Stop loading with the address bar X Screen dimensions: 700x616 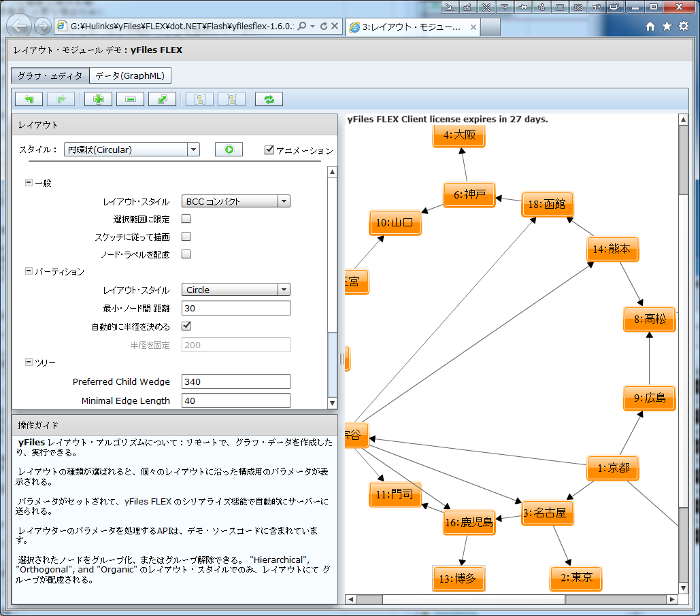pos(335,26)
